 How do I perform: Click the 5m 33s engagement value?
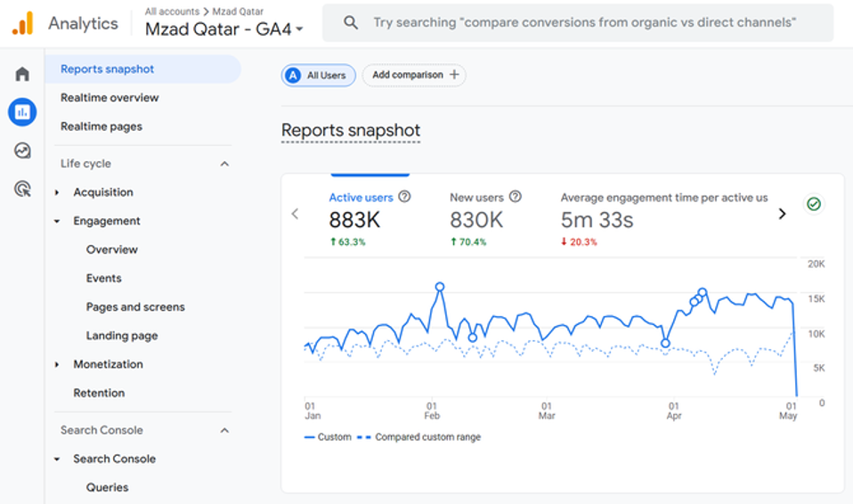(597, 221)
